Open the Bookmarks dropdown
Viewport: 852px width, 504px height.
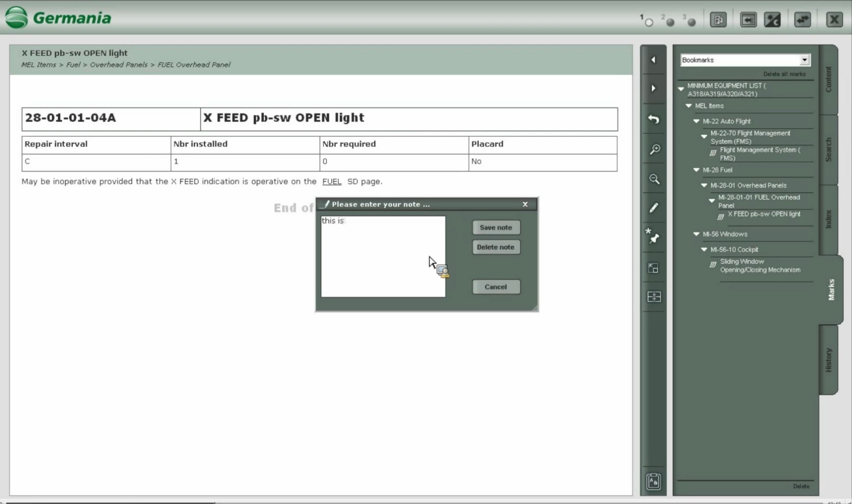point(804,60)
